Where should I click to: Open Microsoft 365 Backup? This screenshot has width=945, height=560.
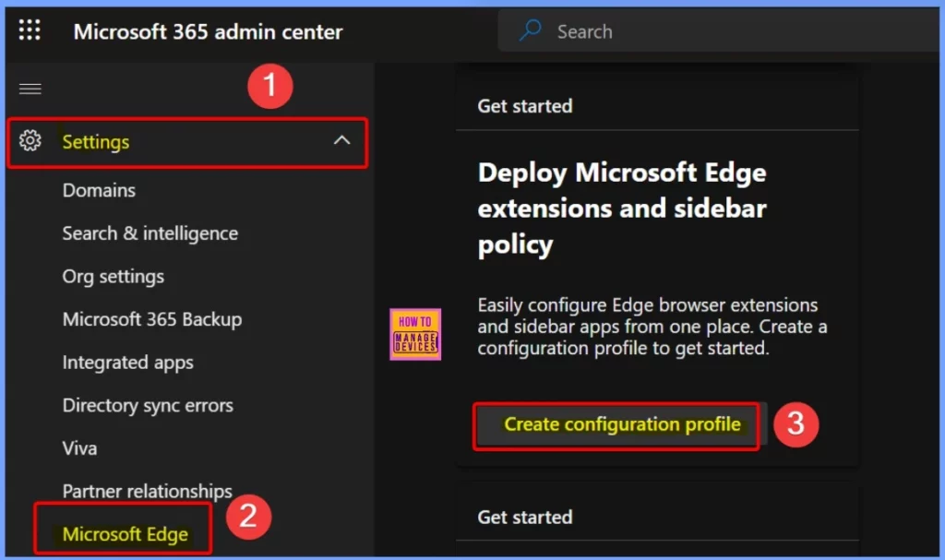tap(152, 319)
